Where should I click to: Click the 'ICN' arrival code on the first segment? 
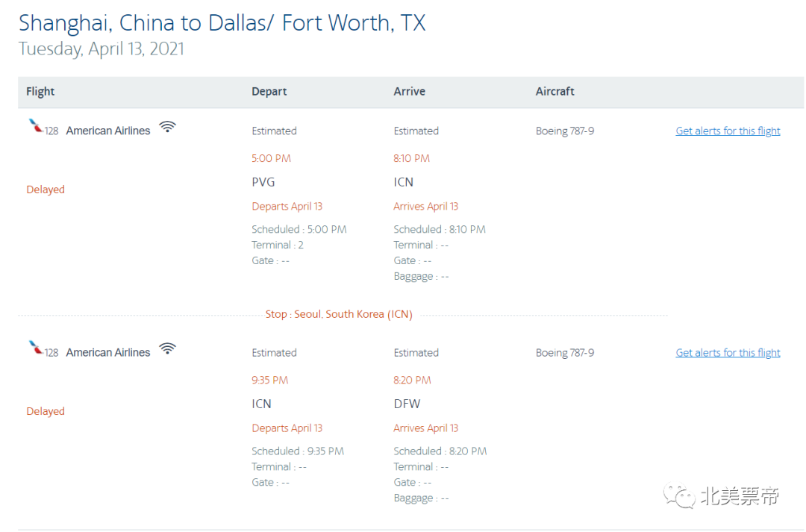[x=404, y=182]
